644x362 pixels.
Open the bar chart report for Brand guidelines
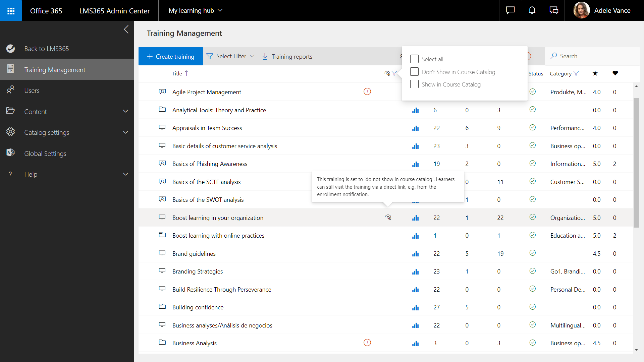415,254
